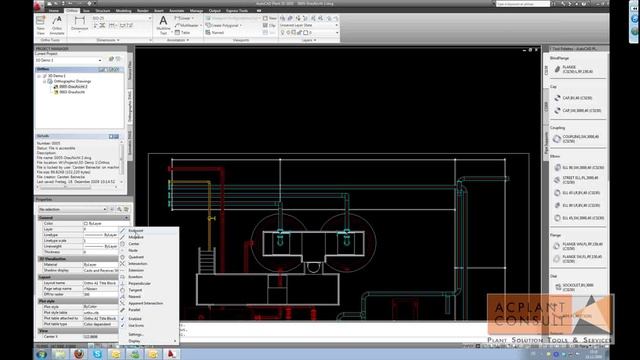Select the STREET ELL elbow tool

point(576,180)
